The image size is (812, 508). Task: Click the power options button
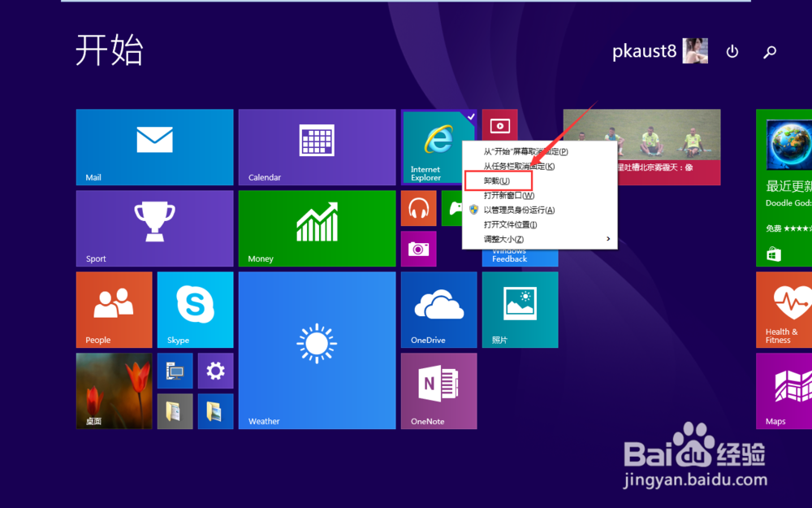pyautogui.click(x=732, y=51)
